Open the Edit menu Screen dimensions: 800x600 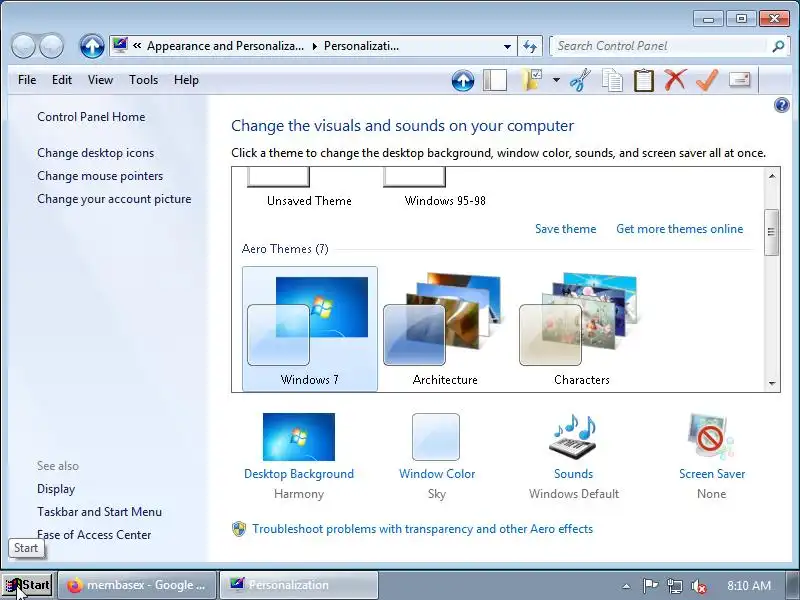coord(62,80)
